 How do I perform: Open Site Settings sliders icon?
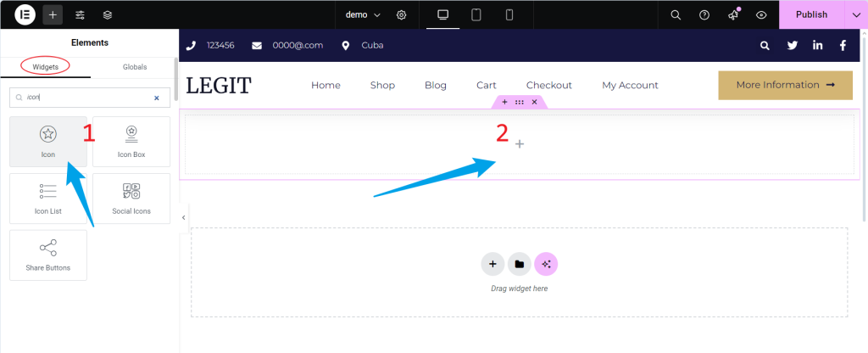coord(80,14)
